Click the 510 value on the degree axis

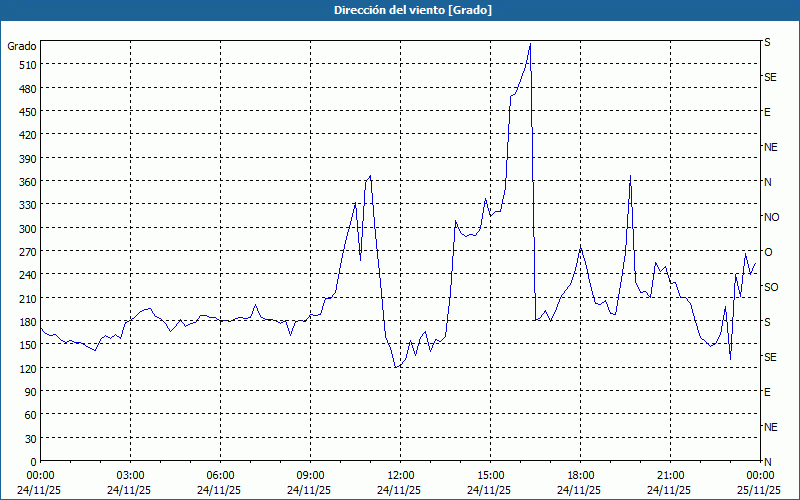[28, 65]
